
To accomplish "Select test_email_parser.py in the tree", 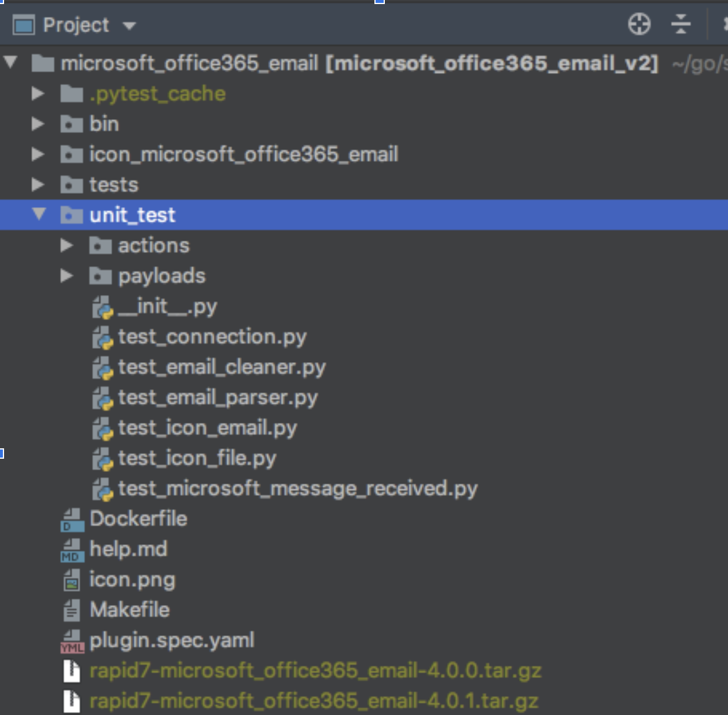I will click(218, 398).
